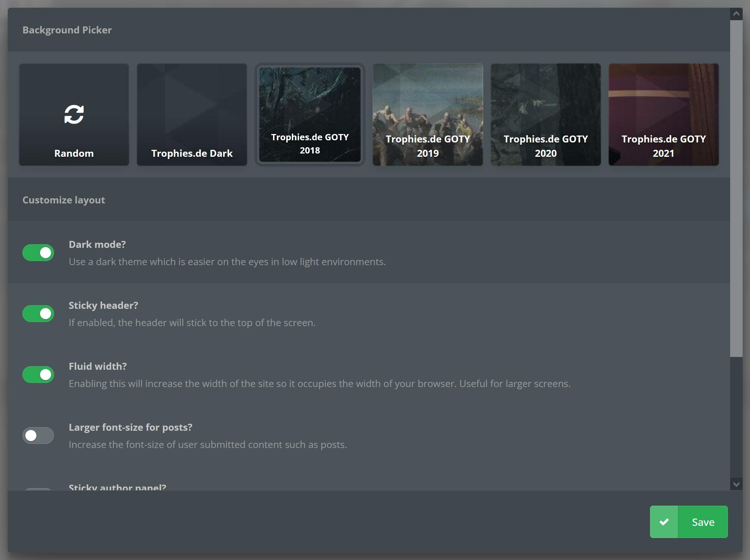Enable larger font-size for posts toggle

click(x=38, y=436)
